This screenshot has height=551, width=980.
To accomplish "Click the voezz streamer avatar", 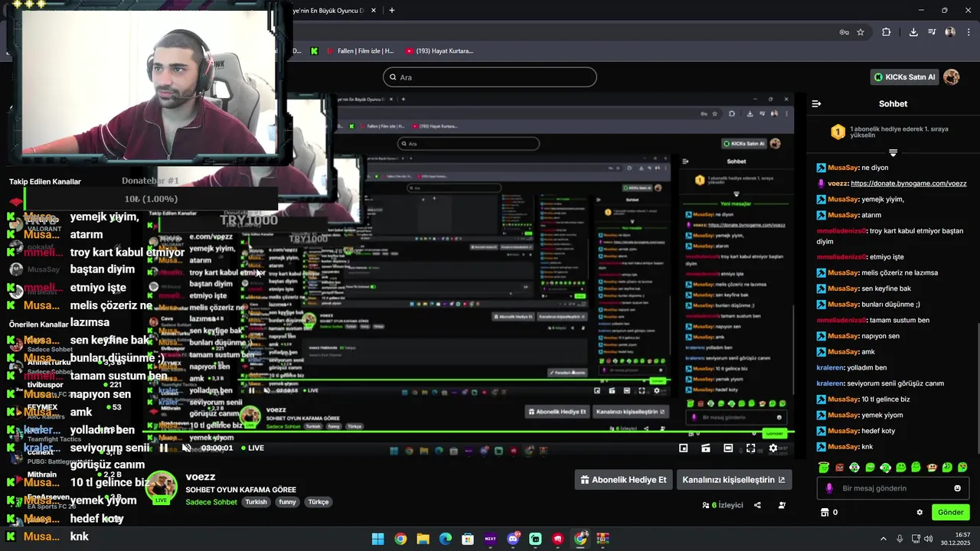I will (162, 487).
